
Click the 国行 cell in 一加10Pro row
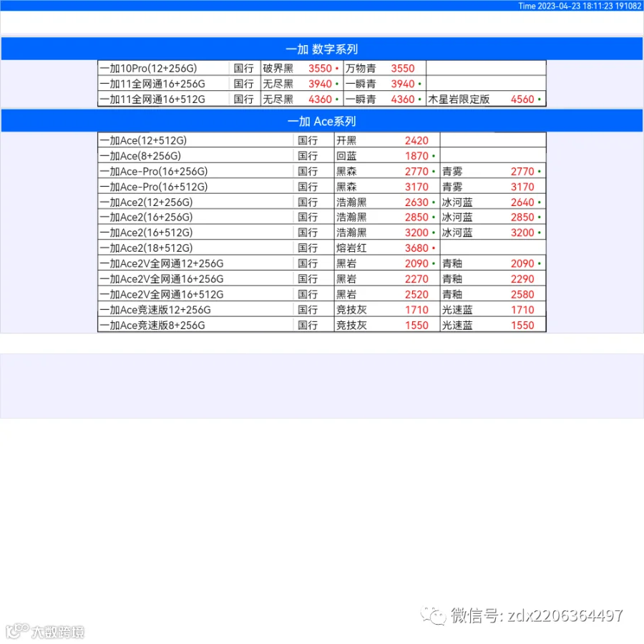(243, 68)
